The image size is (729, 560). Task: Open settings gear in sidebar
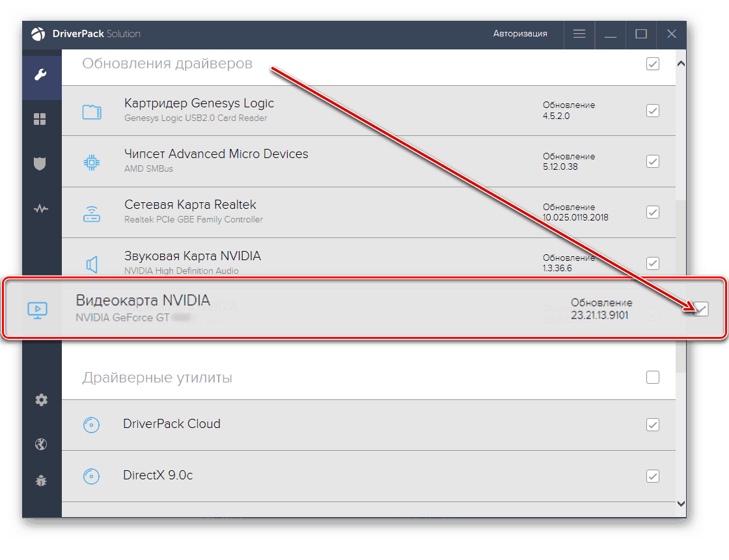click(42, 399)
